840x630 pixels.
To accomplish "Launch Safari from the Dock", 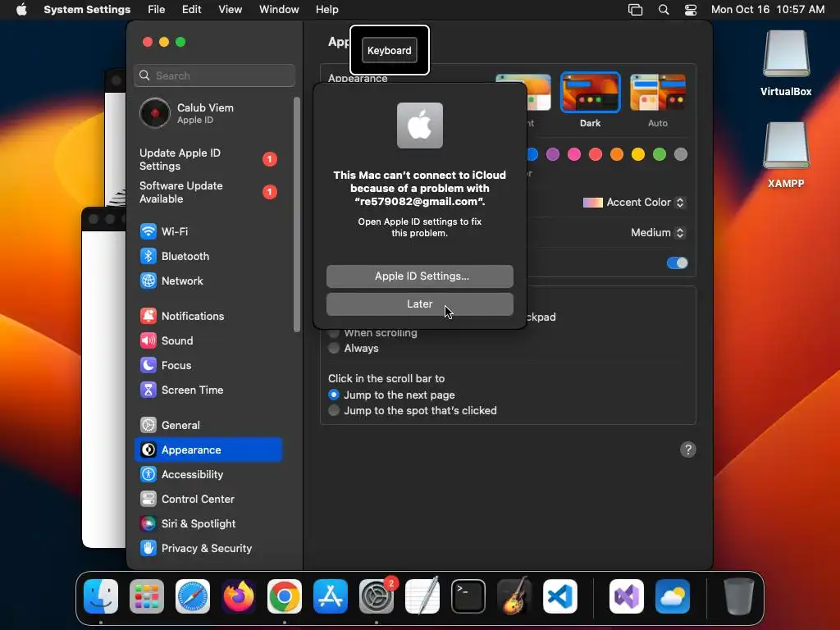I will pos(193,596).
